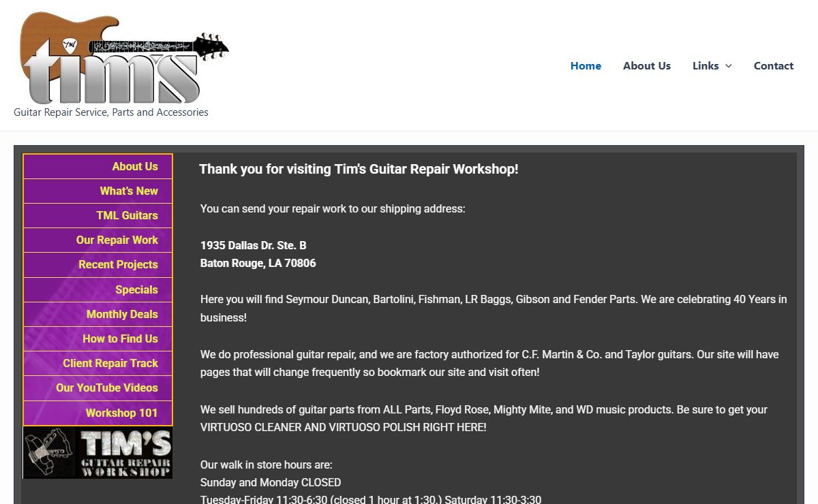Open Client Repair Track link
The image size is (818, 504).
click(x=97, y=363)
